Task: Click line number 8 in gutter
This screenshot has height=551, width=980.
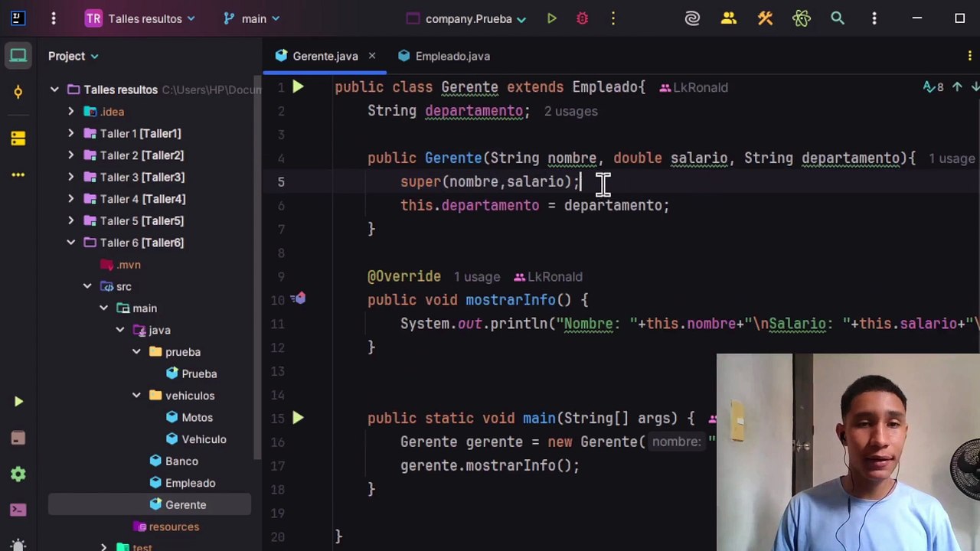Action: tap(281, 253)
